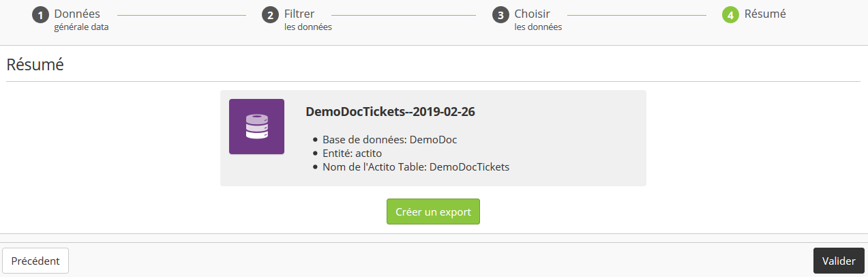Screen dimensions: 868x277
Task: Click the step 1 number circle
Action: point(40,15)
